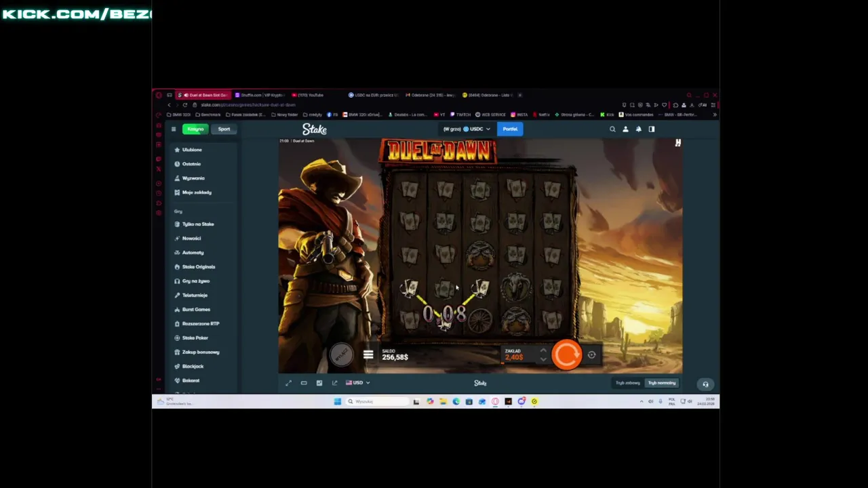The width and height of the screenshot is (868, 488).
Task: Switch to USDC na EUR browser tab
Action: pos(373,95)
